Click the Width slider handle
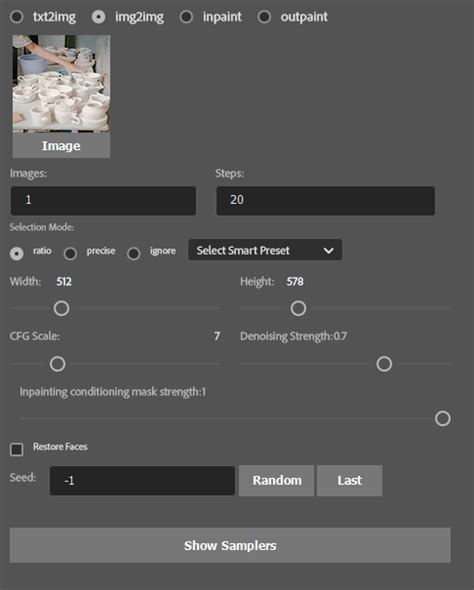The width and height of the screenshot is (474, 590). pyautogui.click(x=61, y=309)
